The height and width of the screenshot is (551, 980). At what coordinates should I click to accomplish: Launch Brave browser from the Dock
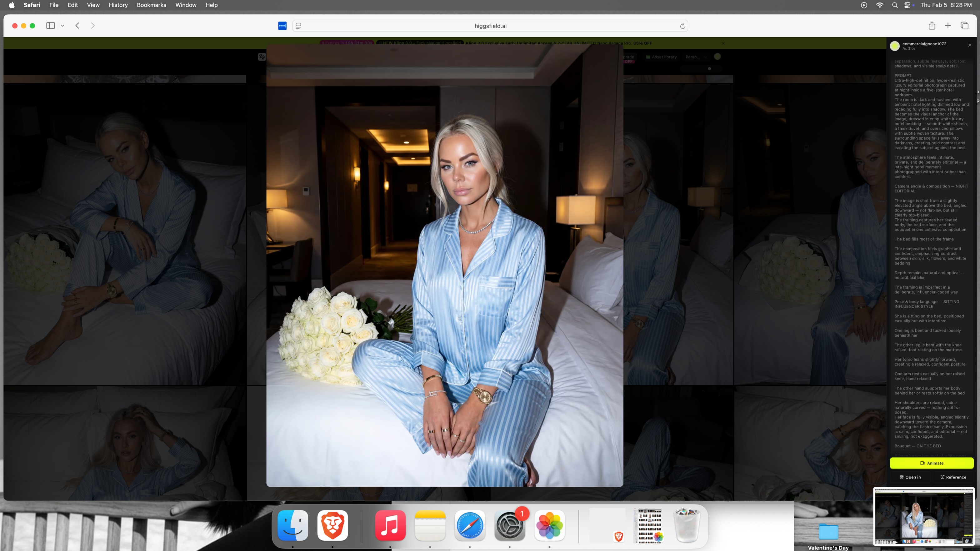coord(332,525)
